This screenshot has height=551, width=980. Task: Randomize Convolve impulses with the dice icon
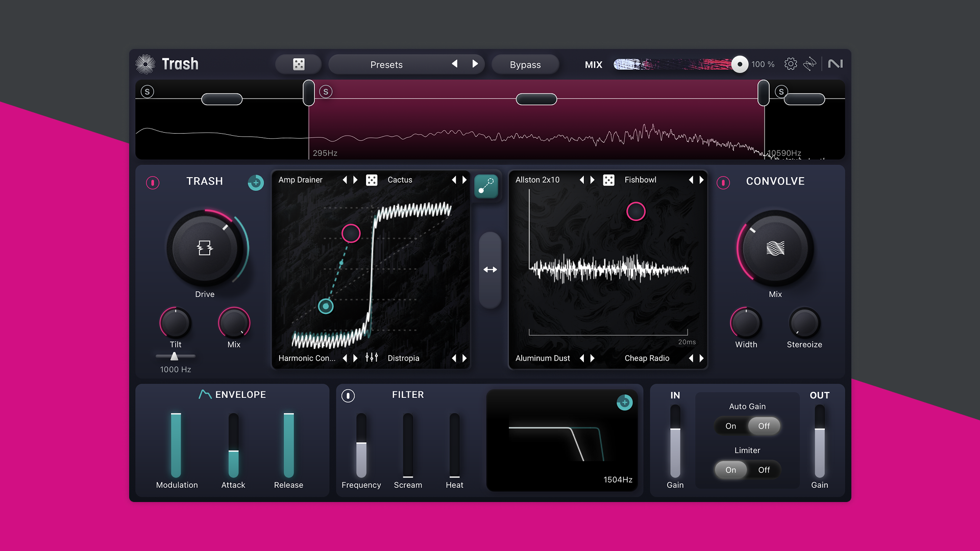tap(608, 180)
